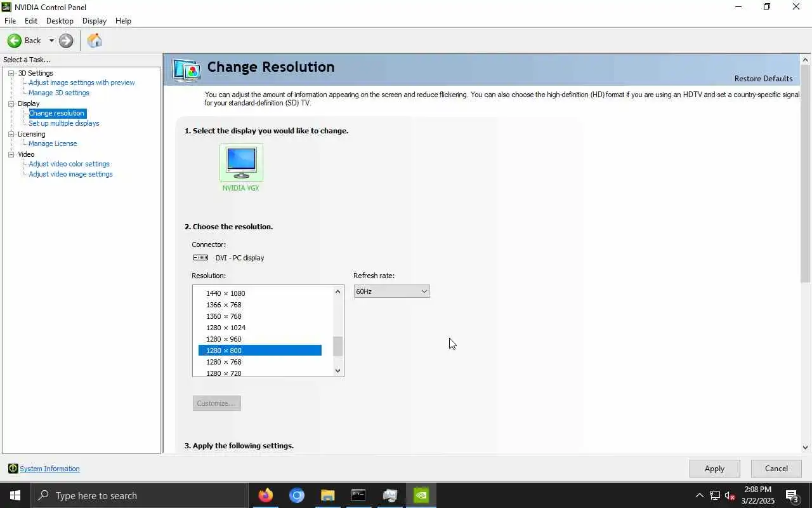This screenshot has height=508, width=812.
Task: Click the green Back arrow icon
Action: point(14,41)
